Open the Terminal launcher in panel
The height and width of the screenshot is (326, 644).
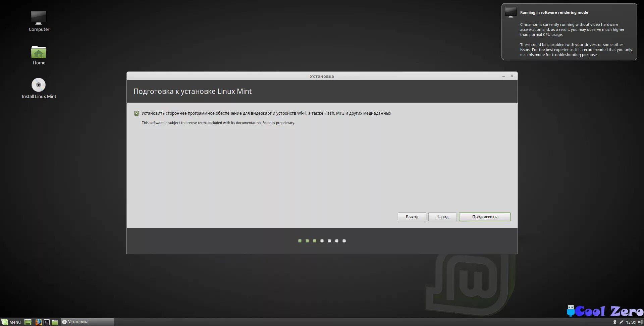point(47,322)
